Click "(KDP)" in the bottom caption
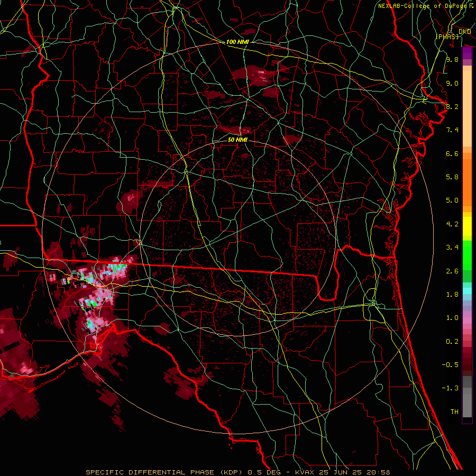Image resolution: width=476 pixels, height=476 pixels. click(231, 472)
